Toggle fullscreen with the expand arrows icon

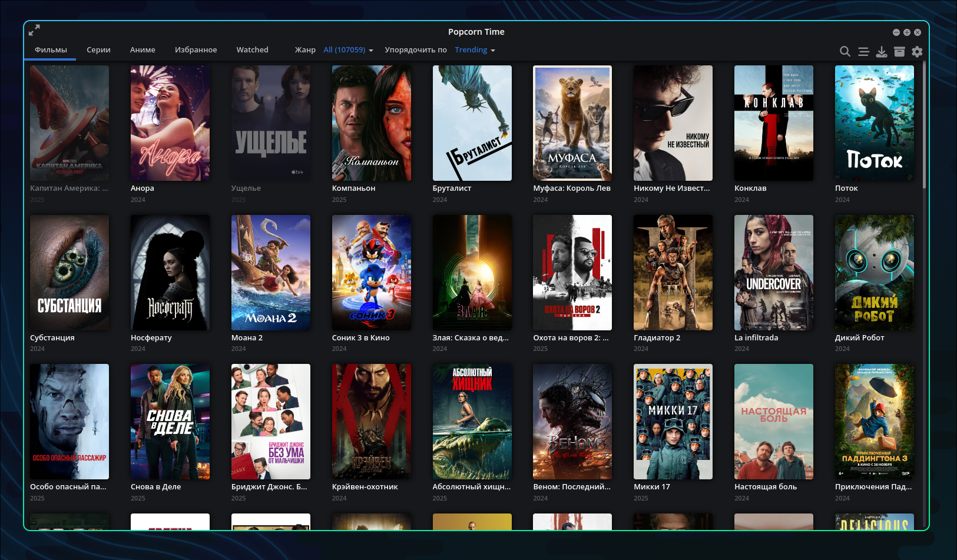pyautogui.click(x=34, y=29)
